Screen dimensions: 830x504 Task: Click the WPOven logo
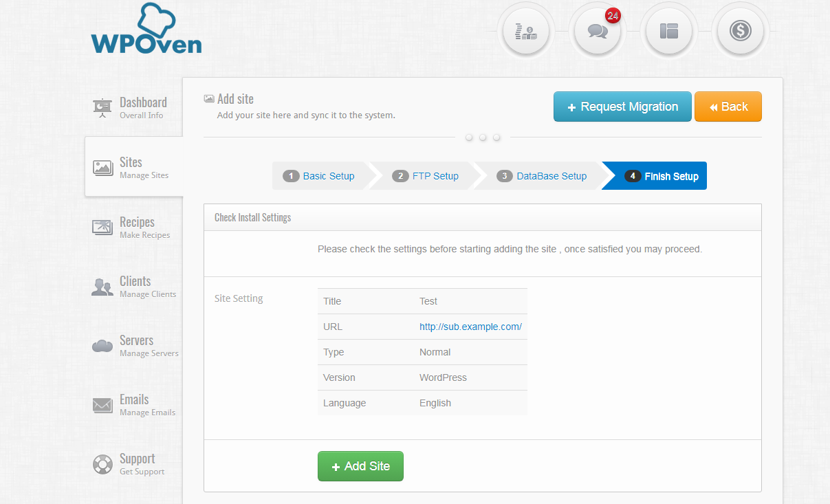pyautogui.click(x=146, y=30)
